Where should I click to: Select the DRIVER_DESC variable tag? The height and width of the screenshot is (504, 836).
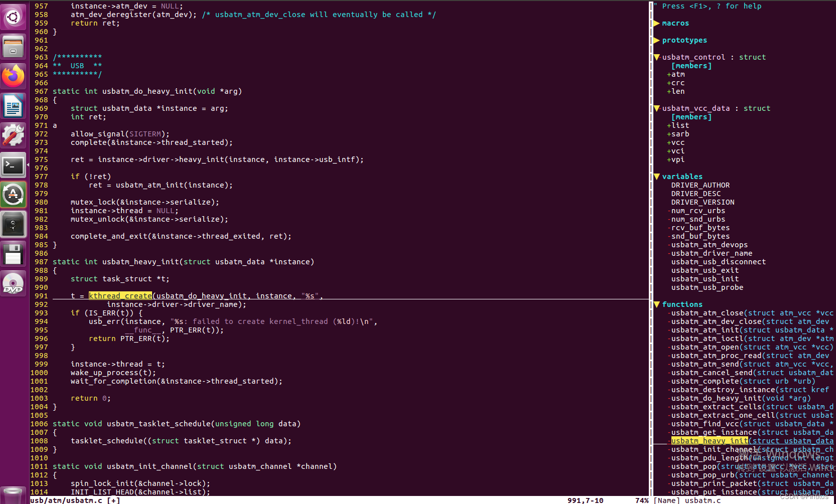point(696,194)
